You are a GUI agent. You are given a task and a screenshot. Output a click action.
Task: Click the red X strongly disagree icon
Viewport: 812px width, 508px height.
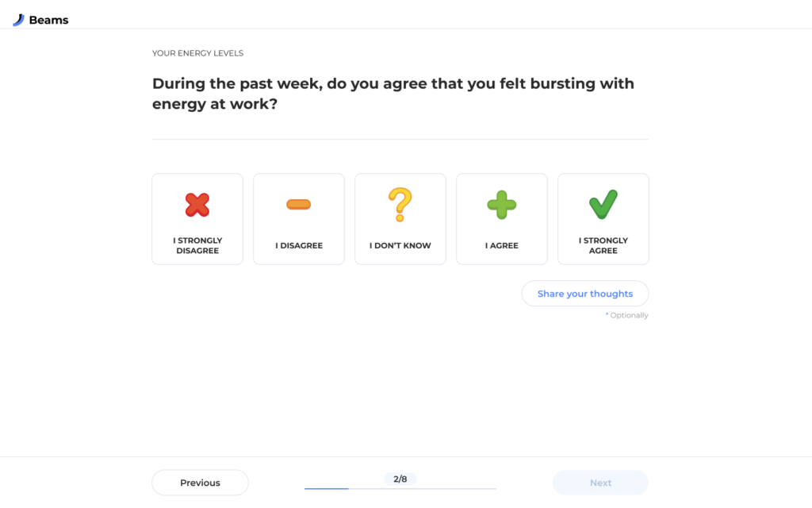pyautogui.click(x=197, y=205)
